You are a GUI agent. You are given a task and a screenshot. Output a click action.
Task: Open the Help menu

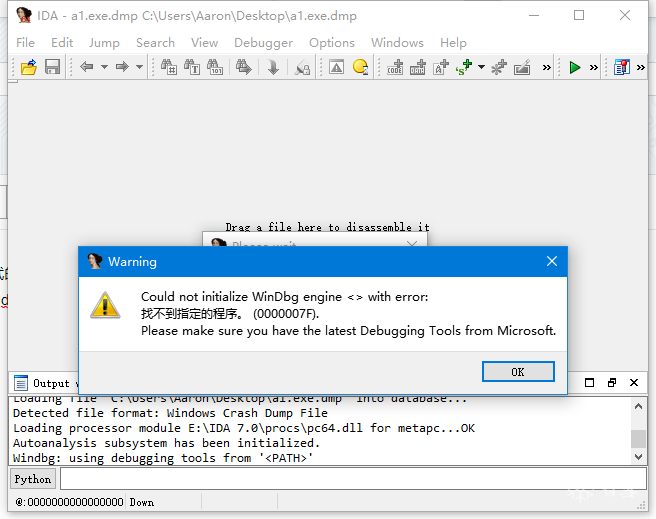click(453, 43)
